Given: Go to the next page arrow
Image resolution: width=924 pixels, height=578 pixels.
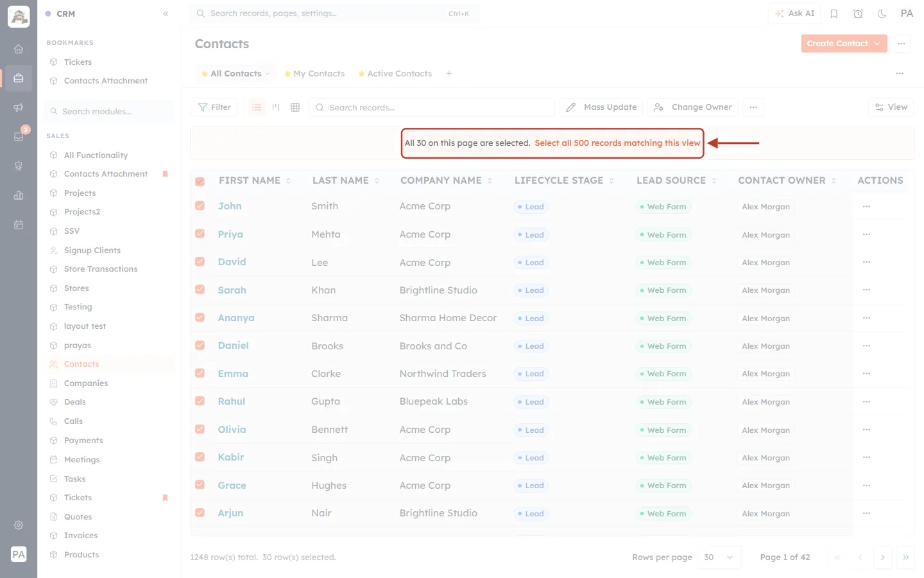Looking at the screenshot, I should click(x=883, y=557).
